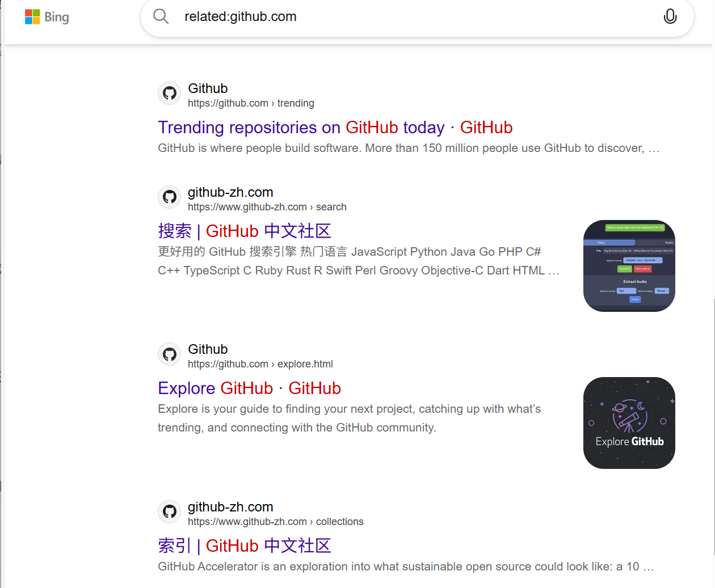715x588 pixels.
Task: Click https://github.com › trending URL
Action: [251, 103]
